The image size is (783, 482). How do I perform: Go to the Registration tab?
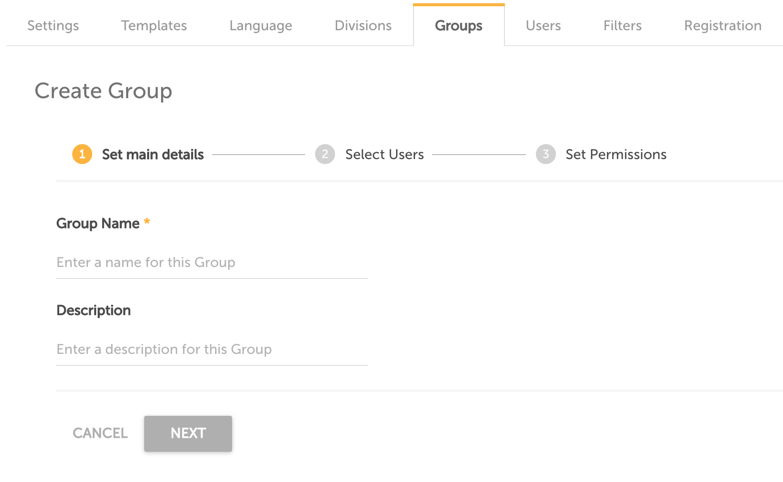pos(723,26)
